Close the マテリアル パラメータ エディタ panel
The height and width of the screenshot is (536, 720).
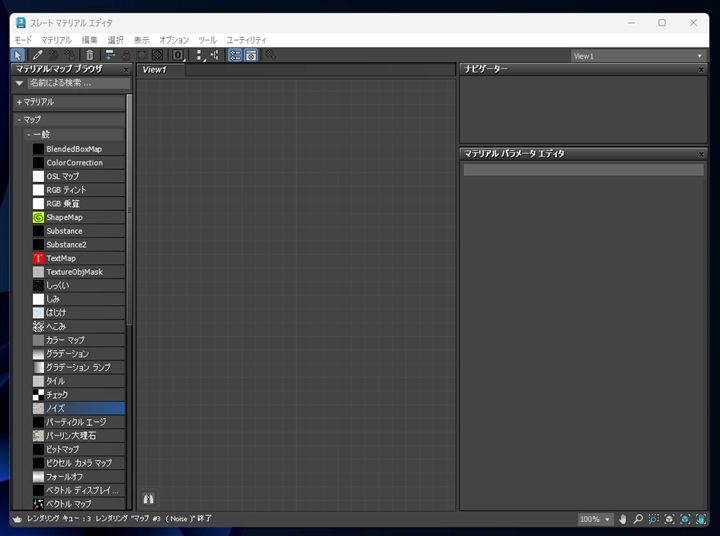(x=701, y=154)
